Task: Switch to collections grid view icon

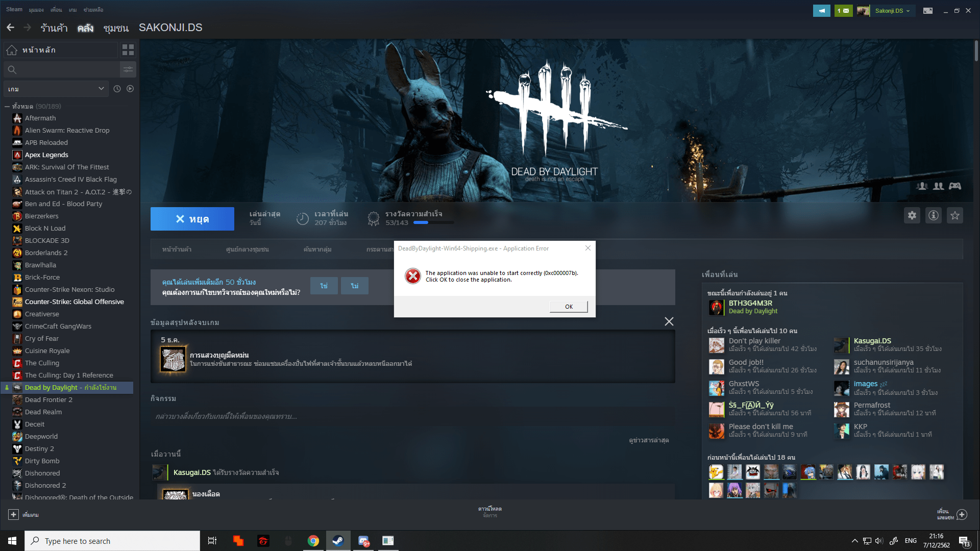Action: (128, 50)
